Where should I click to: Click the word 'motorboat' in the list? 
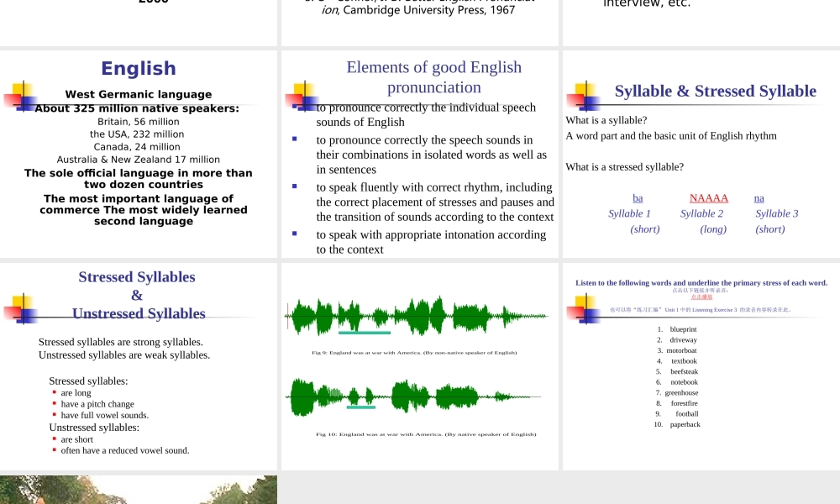[x=681, y=351]
